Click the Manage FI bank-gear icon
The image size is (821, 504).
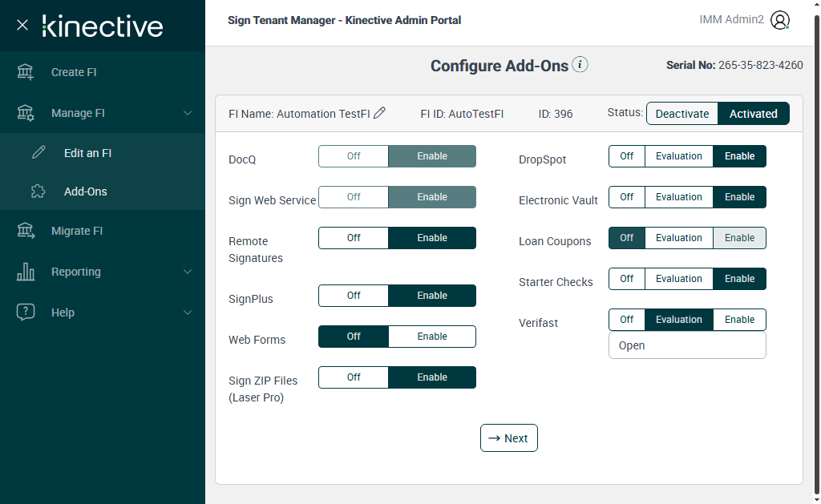coord(25,112)
